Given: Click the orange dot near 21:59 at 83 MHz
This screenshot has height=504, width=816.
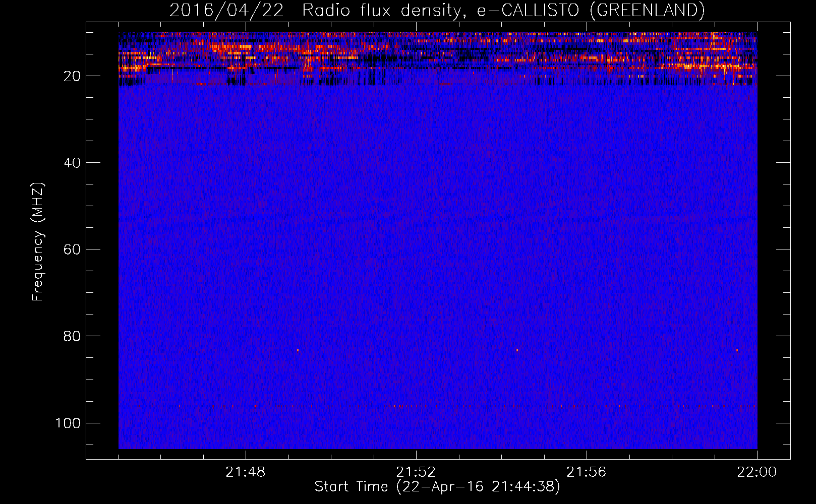Looking at the screenshot, I should pos(737,350).
